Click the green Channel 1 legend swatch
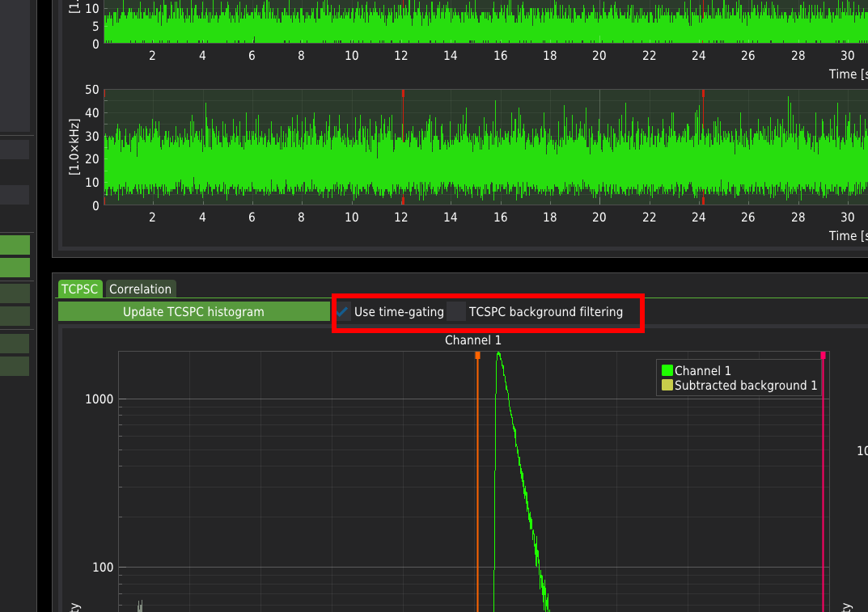Viewport: 868px width, 612px height. click(x=667, y=371)
